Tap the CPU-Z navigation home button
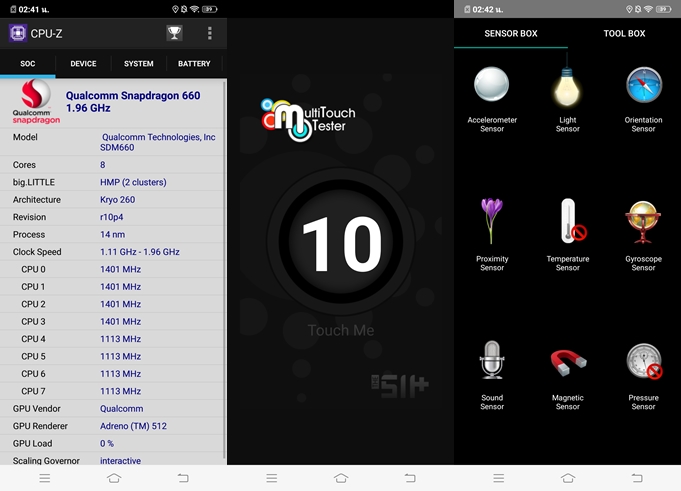The width and height of the screenshot is (681, 491). (114, 478)
